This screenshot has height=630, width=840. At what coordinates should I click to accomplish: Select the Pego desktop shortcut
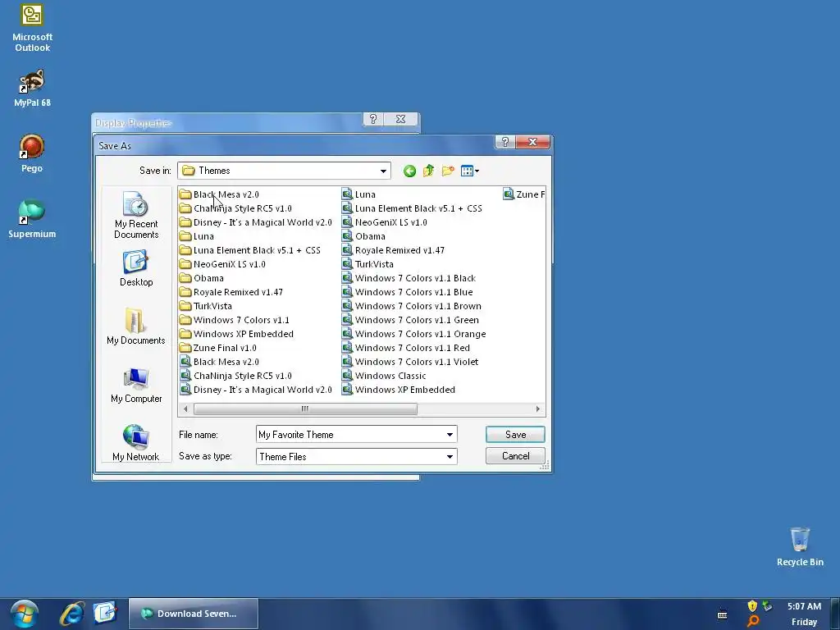[32, 153]
